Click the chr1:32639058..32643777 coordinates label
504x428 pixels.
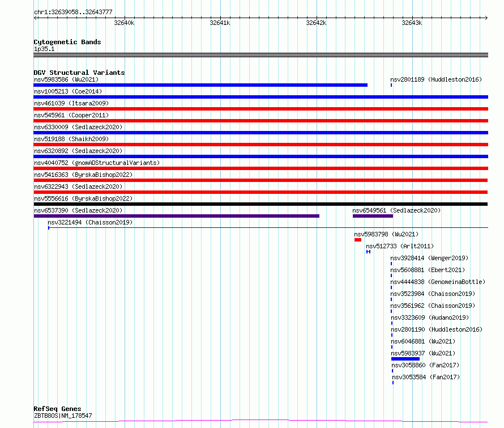pos(73,12)
